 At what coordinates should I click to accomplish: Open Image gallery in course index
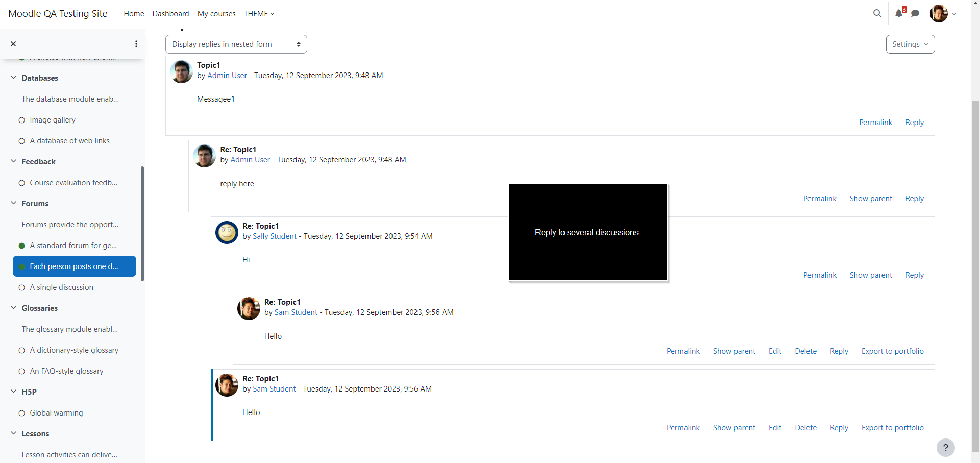[x=53, y=120]
